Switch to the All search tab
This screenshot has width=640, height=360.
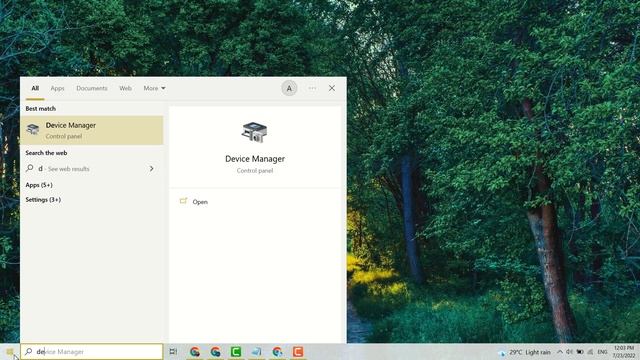pyautogui.click(x=35, y=88)
